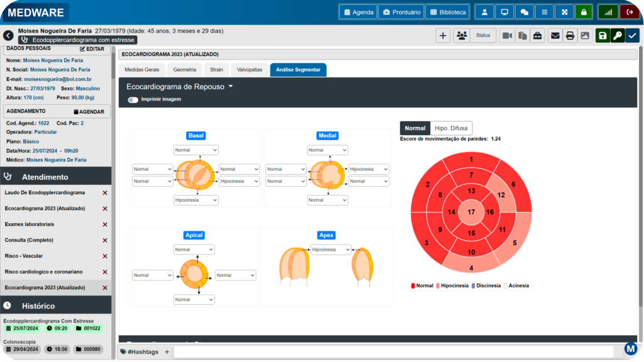644x362 pixels.
Task: Open the Apex Hipocinesia dropdown
Action: click(330, 250)
